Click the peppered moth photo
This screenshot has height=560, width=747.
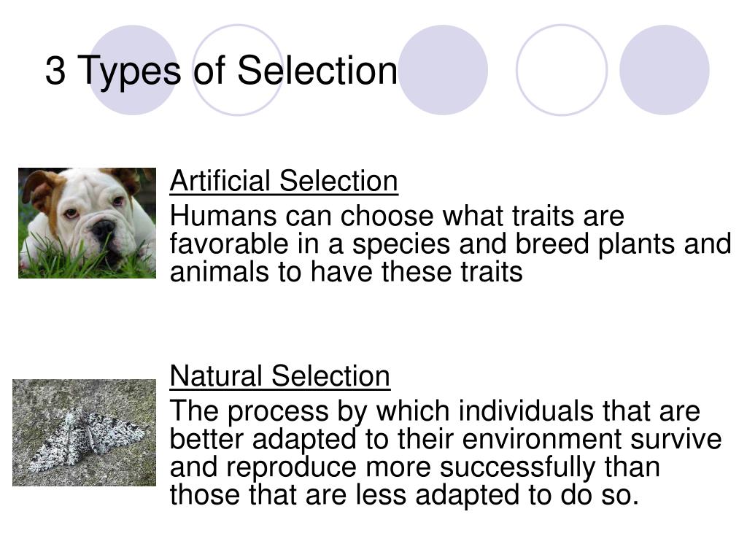[x=85, y=433]
